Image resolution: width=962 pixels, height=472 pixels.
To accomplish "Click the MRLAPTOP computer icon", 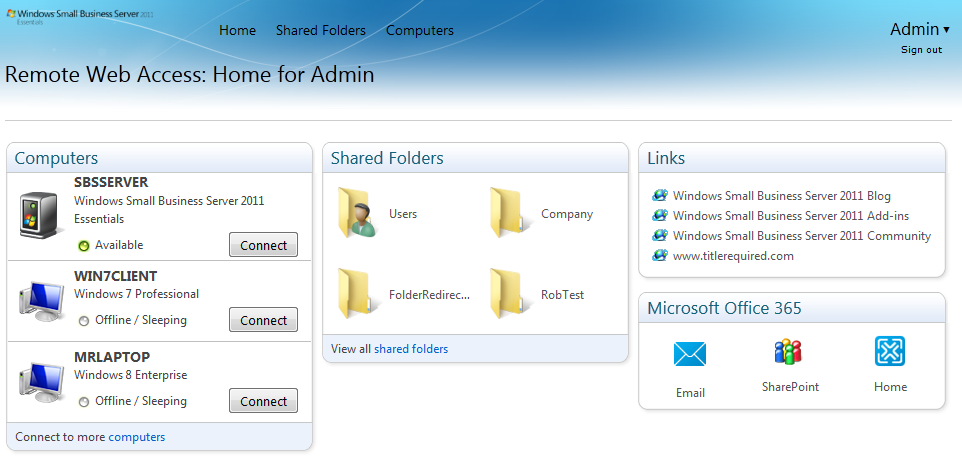I will click(42, 379).
